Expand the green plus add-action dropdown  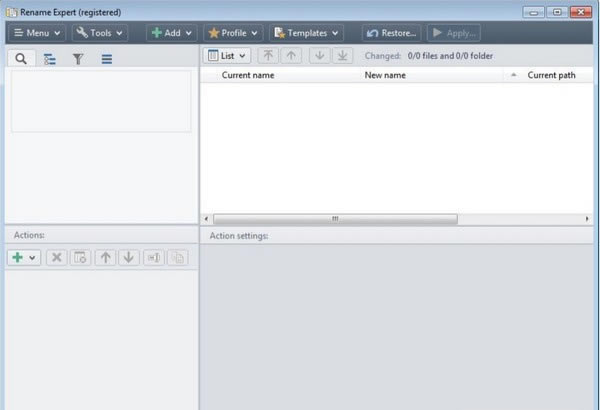click(24, 258)
